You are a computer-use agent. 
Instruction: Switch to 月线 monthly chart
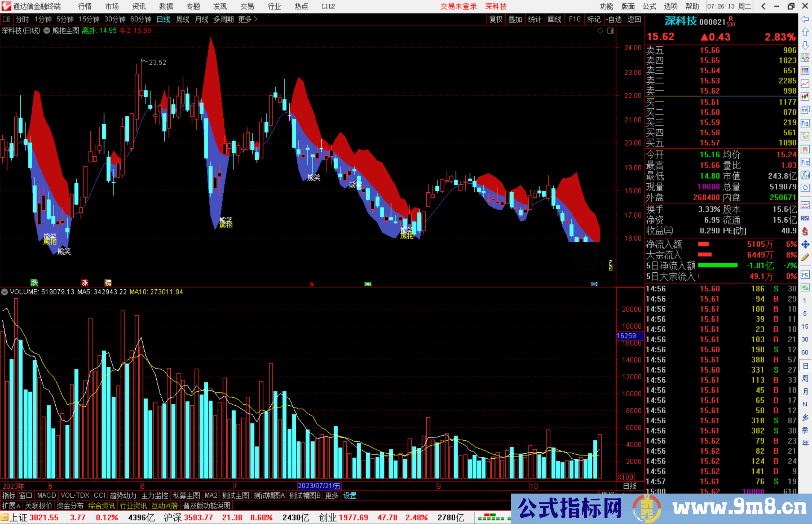202,19
